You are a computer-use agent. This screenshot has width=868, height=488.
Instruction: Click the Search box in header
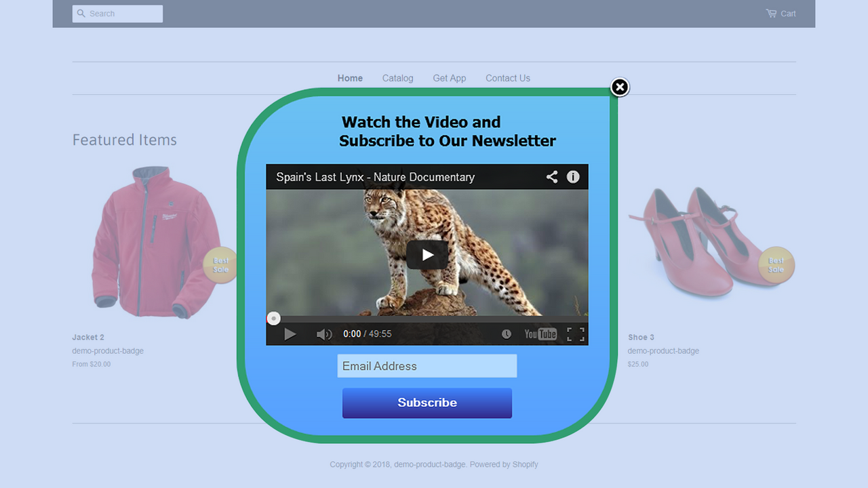click(117, 14)
